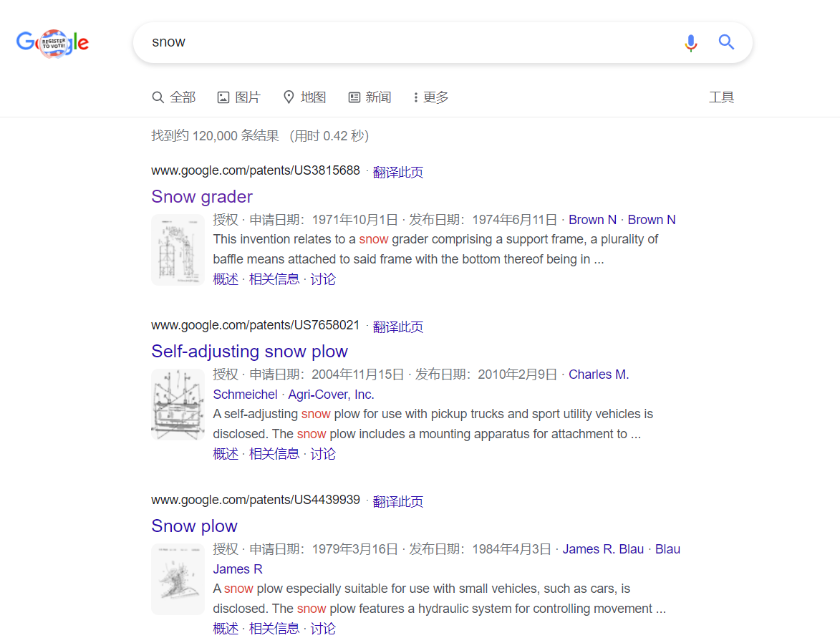Expand the 更多 menu

click(x=431, y=97)
